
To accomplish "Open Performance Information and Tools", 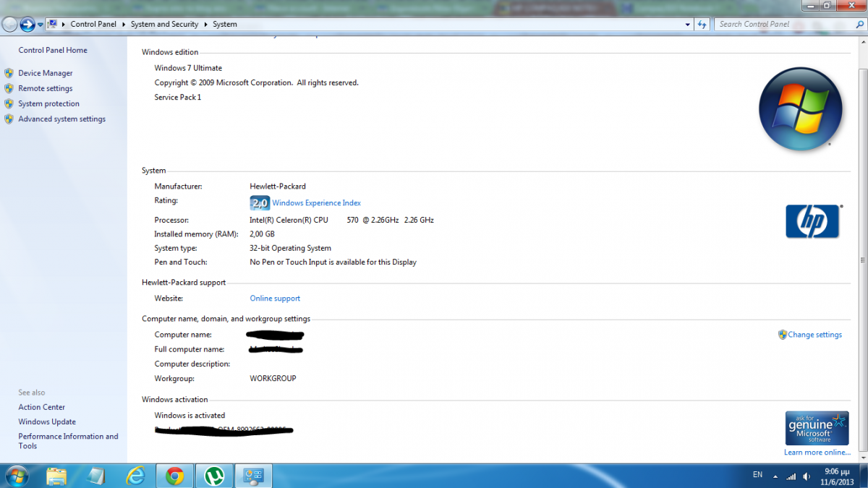I will [x=68, y=441].
